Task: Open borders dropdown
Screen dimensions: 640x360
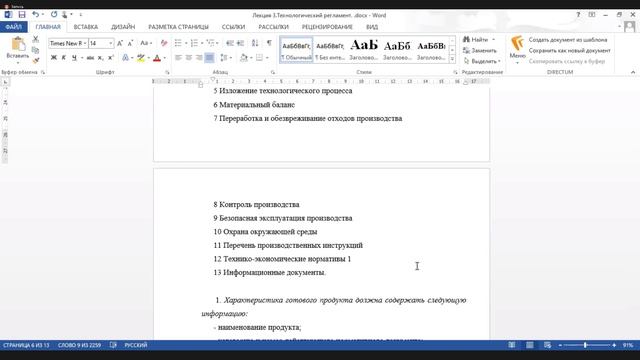Action: coord(262,58)
